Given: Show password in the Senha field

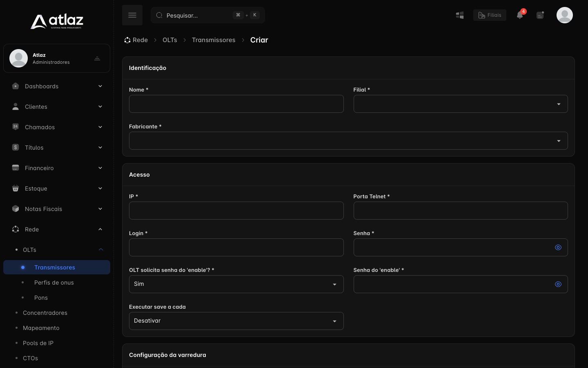Looking at the screenshot, I should (x=558, y=247).
